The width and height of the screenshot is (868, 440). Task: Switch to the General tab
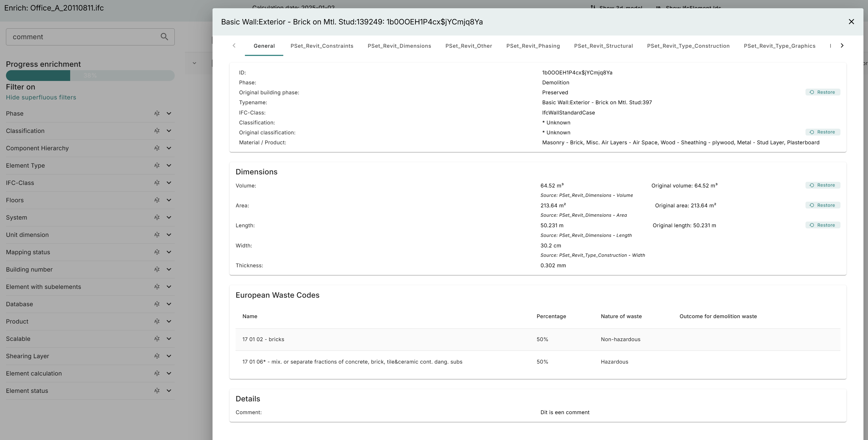point(264,46)
